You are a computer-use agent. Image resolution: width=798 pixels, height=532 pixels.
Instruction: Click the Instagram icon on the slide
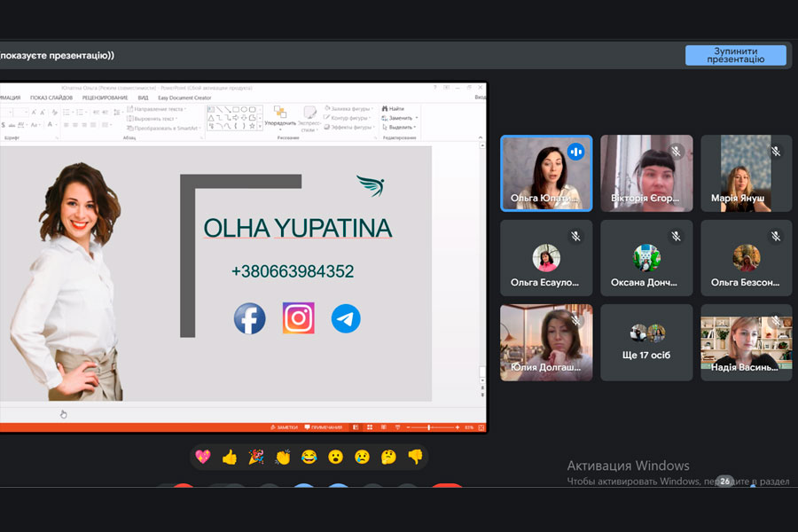click(298, 318)
